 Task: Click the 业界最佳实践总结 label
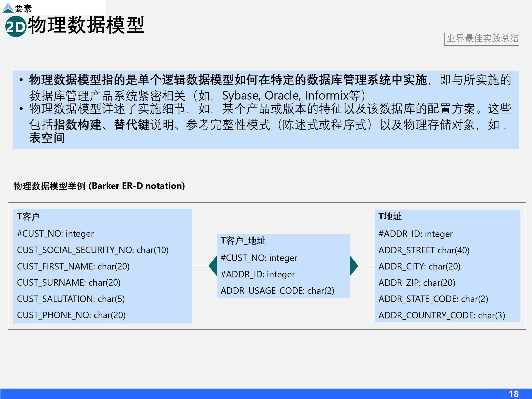(x=483, y=38)
